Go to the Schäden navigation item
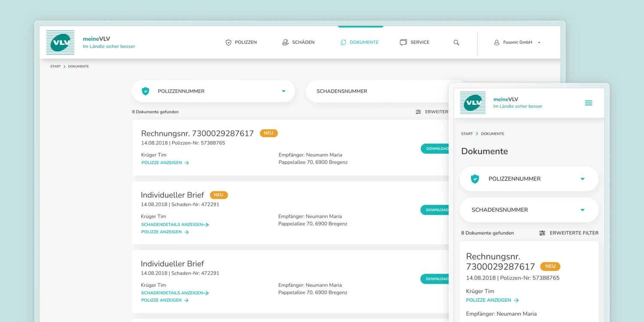The image size is (644, 322). coord(298,43)
